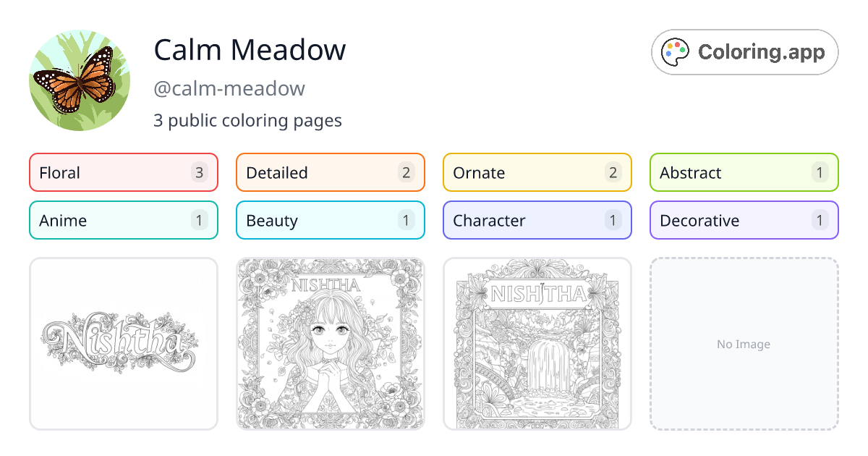Screen dimensions: 868x456
Task: Click the '3 public coloring pages' text
Action: tap(247, 120)
